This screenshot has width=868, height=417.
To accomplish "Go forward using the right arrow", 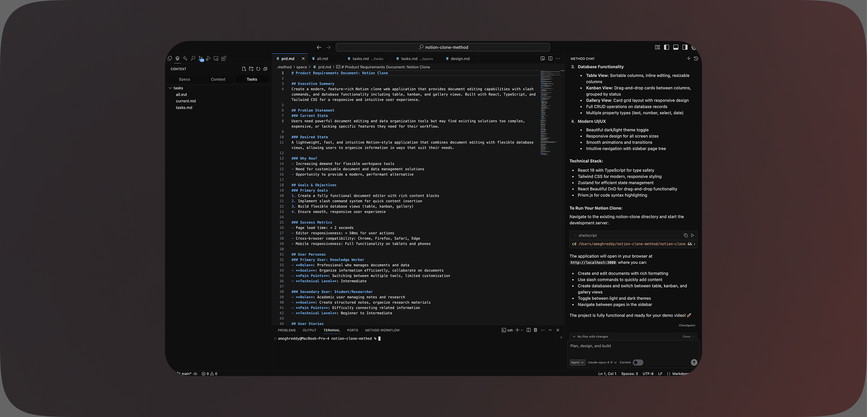I will 328,47.
